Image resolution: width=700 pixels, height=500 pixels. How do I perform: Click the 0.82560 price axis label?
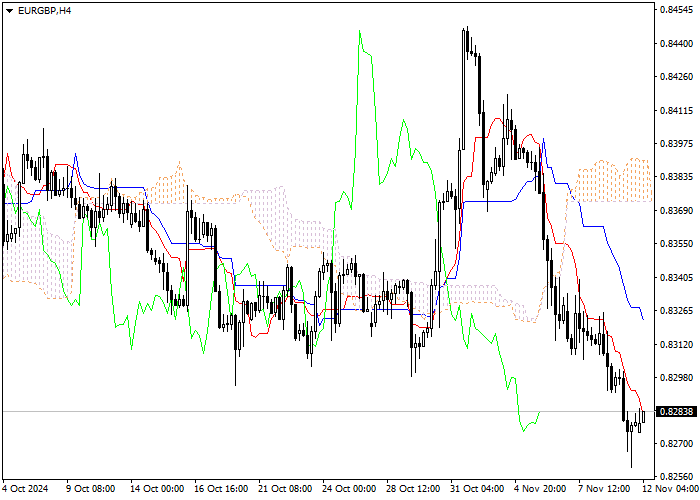(x=676, y=476)
